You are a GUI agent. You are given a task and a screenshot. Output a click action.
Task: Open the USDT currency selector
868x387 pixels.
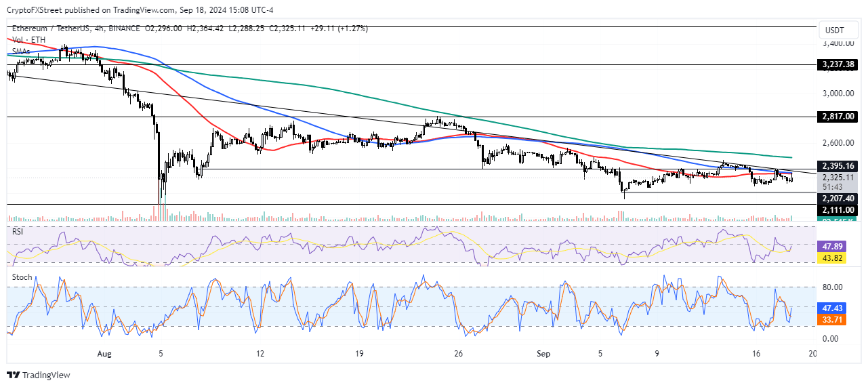click(x=838, y=31)
